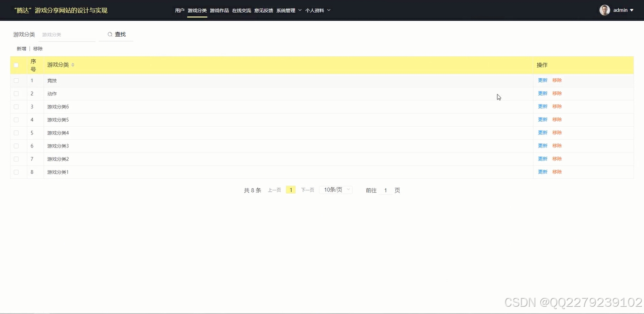
Task: Click the 前往 page number input field
Action: coord(385,190)
